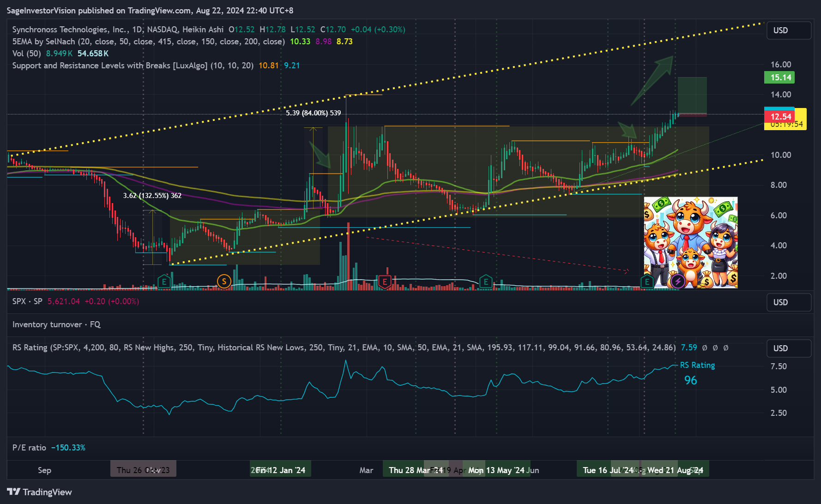The height and width of the screenshot is (504, 821).
Task: Click the 'Mon 13 May '24' date label
Action: 496,470
